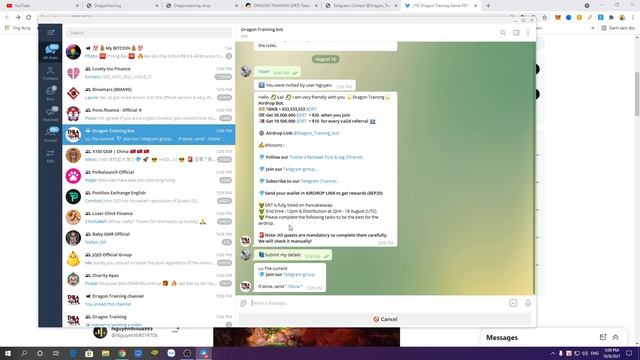
Task: Open the Channels folder in sidebar
Action: [50, 114]
